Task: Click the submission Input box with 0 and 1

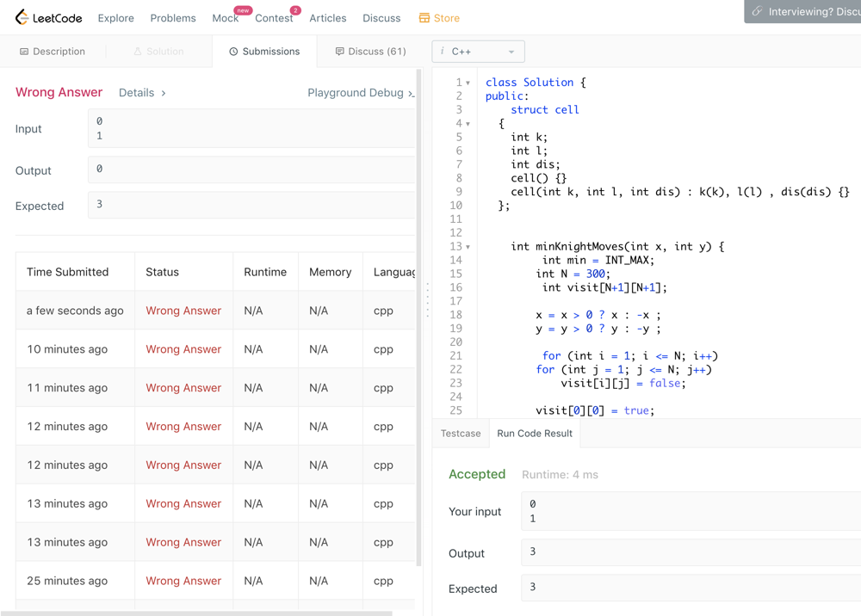Action: coord(251,128)
